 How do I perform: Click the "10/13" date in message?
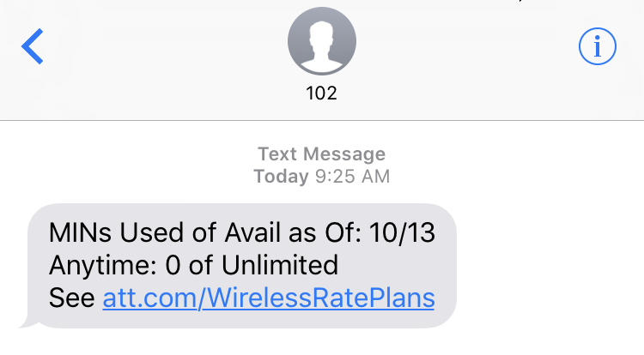[403, 232]
